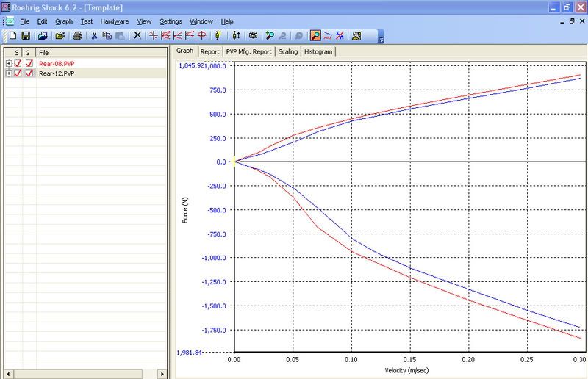The height and width of the screenshot is (379, 588).
Task: Cut with the scissors icon
Action: point(94,35)
